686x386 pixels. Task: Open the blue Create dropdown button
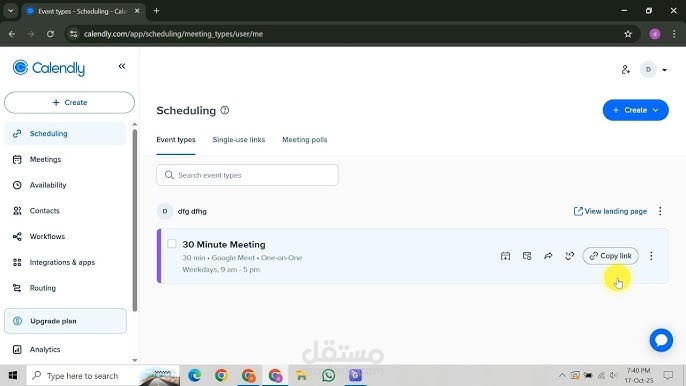(635, 110)
